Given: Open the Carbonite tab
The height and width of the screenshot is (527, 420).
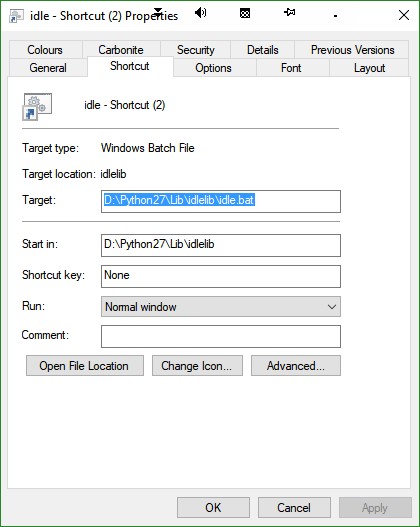Looking at the screenshot, I should point(121,50).
